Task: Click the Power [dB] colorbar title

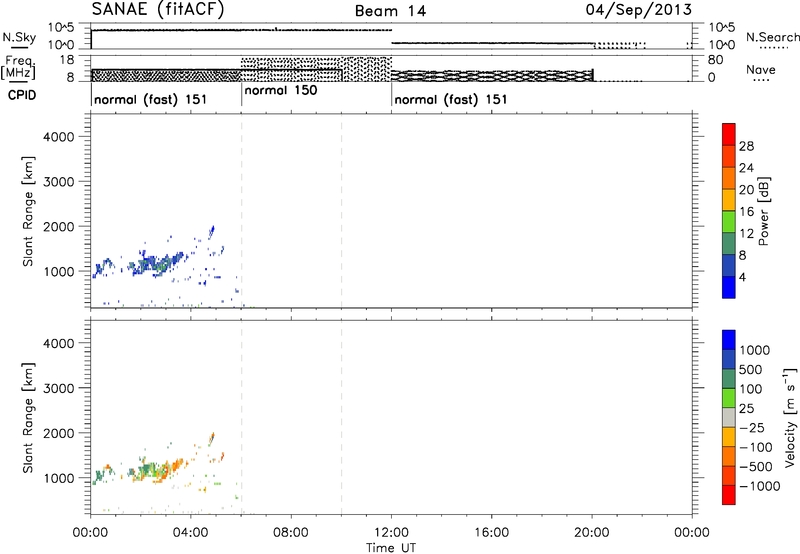Action: pos(763,212)
